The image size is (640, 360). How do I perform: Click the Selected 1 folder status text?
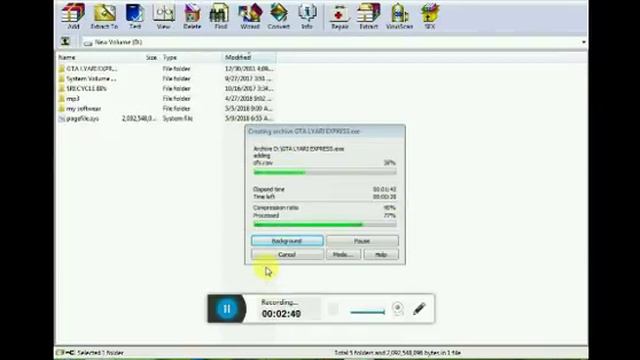tap(100, 353)
